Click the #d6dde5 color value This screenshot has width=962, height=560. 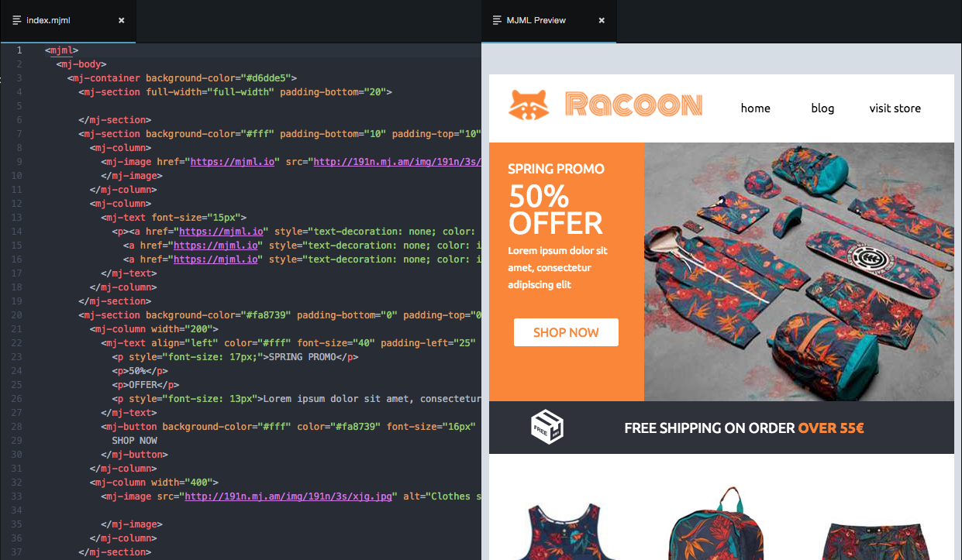[x=265, y=78]
